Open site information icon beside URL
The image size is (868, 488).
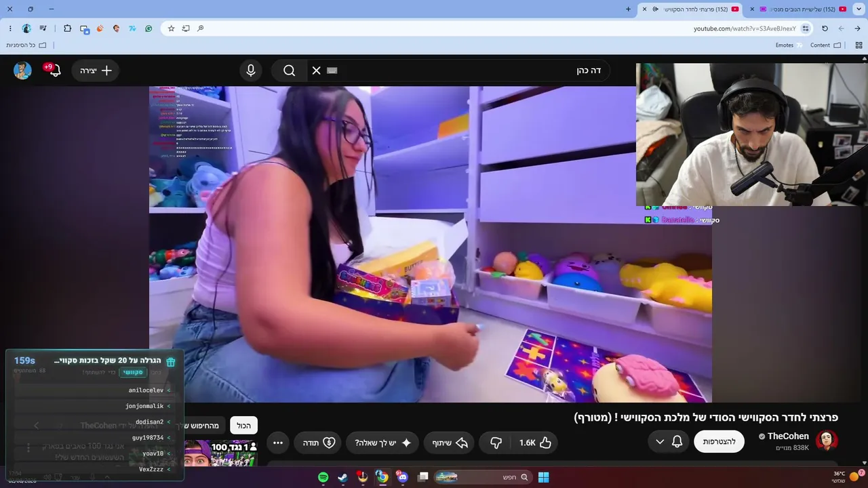pos(806,28)
